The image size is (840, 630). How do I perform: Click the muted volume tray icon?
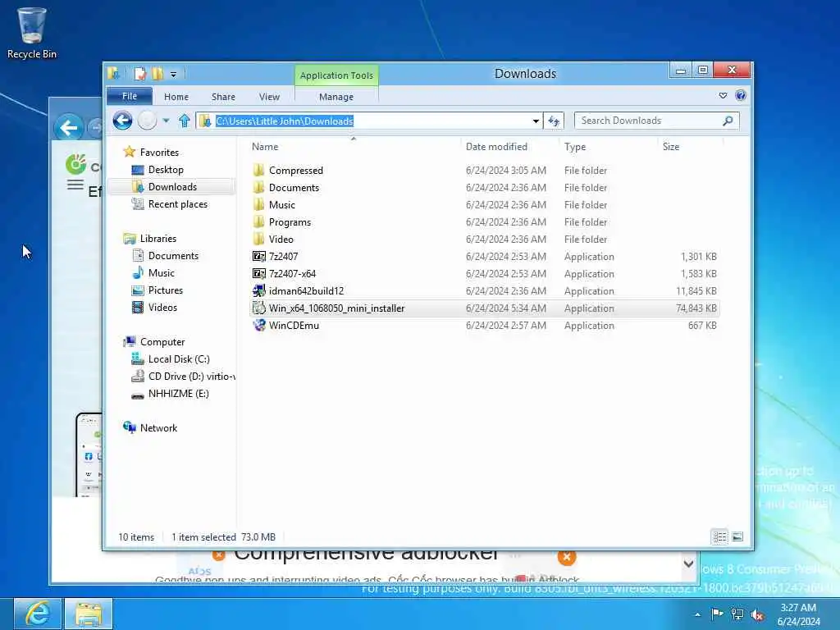(757, 614)
